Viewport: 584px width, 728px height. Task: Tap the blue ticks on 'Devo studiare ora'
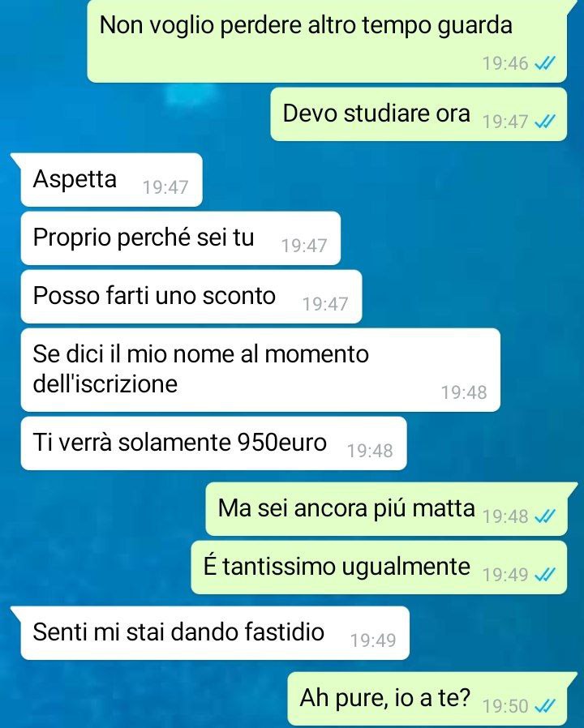point(545,122)
